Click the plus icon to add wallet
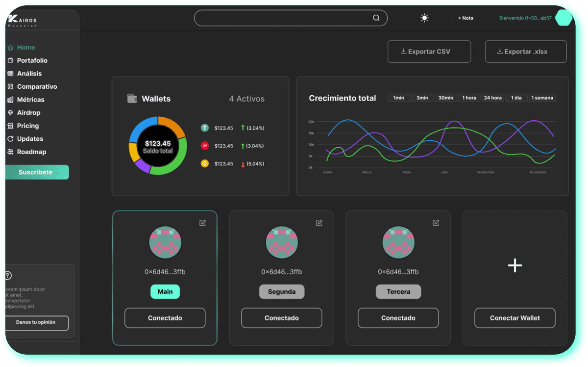Image resolution: width=588 pixels, height=367 pixels. click(x=514, y=266)
